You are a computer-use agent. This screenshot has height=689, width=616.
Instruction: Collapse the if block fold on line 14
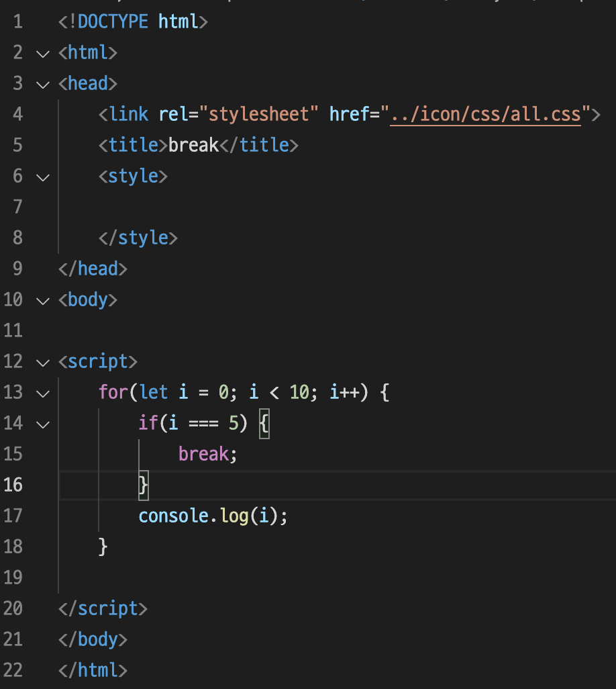[x=42, y=424]
